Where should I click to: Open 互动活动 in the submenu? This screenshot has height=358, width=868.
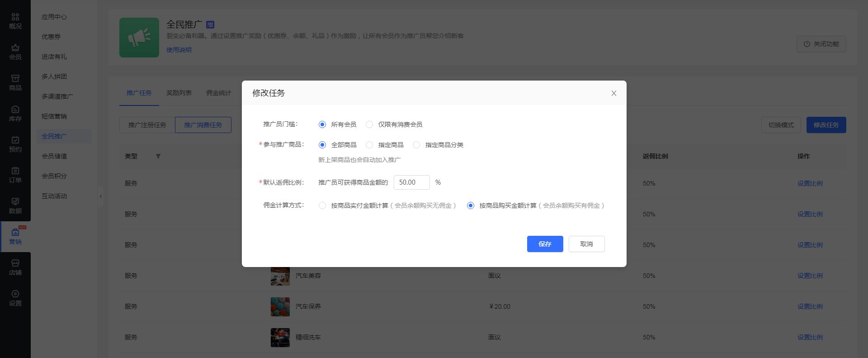click(x=54, y=196)
